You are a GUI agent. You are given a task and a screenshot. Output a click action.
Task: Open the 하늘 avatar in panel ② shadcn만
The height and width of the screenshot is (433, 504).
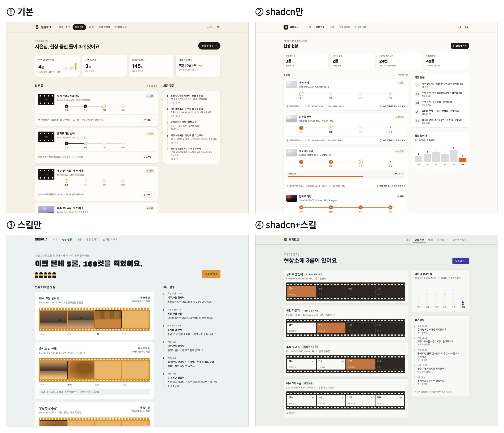466,27
